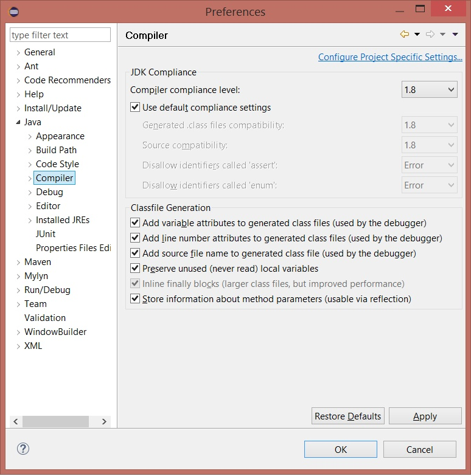Viewport: 471px width, 476px height.
Task: Open the view menu triangle in the Compiler header
Action: [455, 34]
